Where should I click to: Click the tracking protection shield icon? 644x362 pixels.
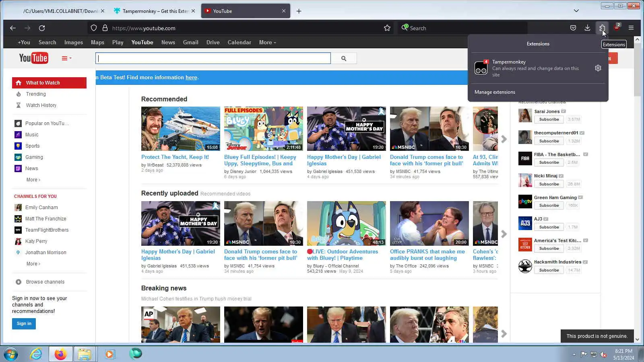pos(94,28)
